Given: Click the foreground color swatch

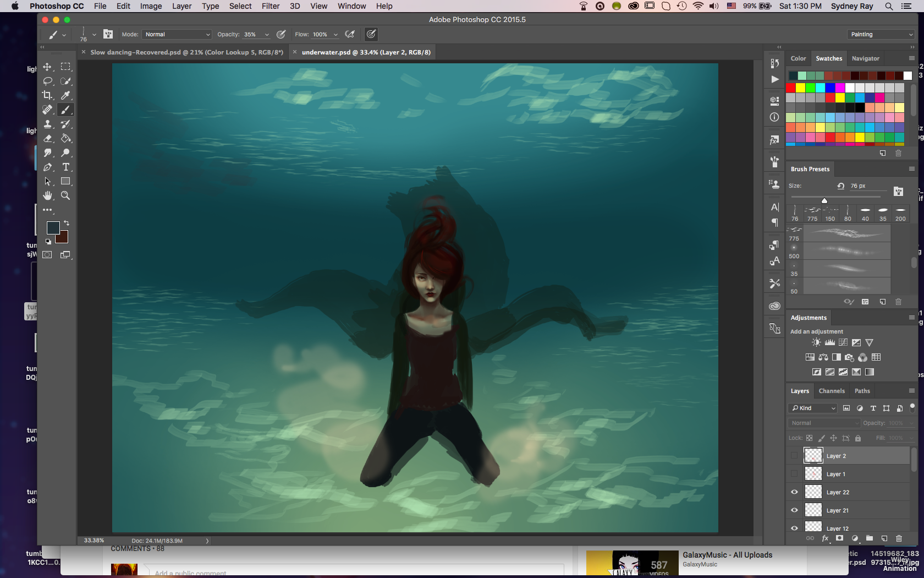Looking at the screenshot, I should pos(53,228).
